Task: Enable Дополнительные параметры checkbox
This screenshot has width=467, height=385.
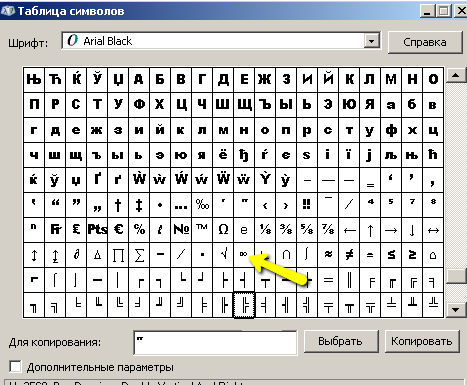Action: point(15,367)
